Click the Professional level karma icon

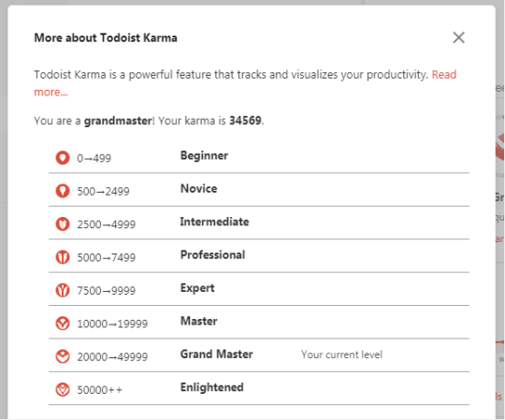tap(63, 257)
